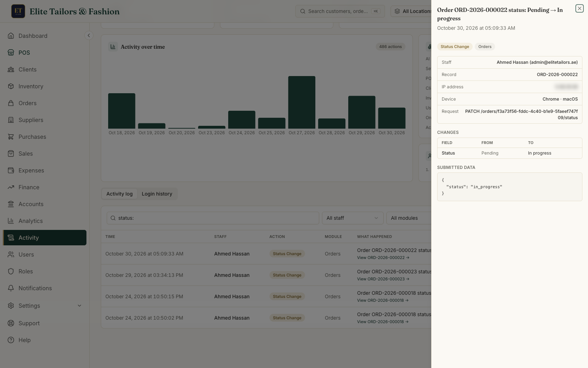Close the order status detail panel
The width and height of the screenshot is (588, 368).
pyautogui.click(x=579, y=8)
